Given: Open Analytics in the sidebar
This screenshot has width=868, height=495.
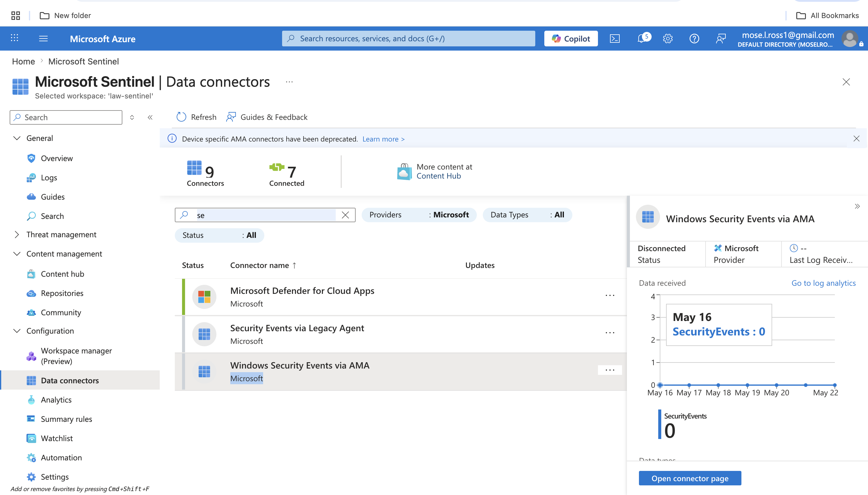Looking at the screenshot, I should pyautogui.click(x=56, y=400).
